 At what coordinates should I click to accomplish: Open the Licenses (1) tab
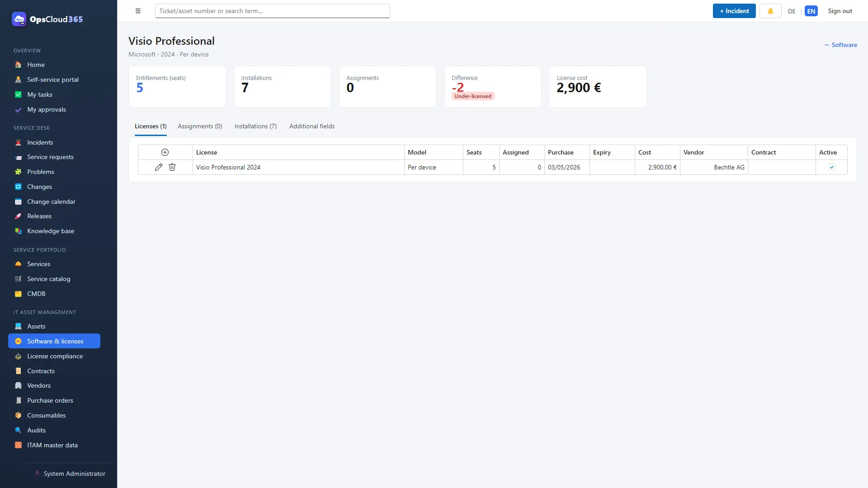click(151, 127)
